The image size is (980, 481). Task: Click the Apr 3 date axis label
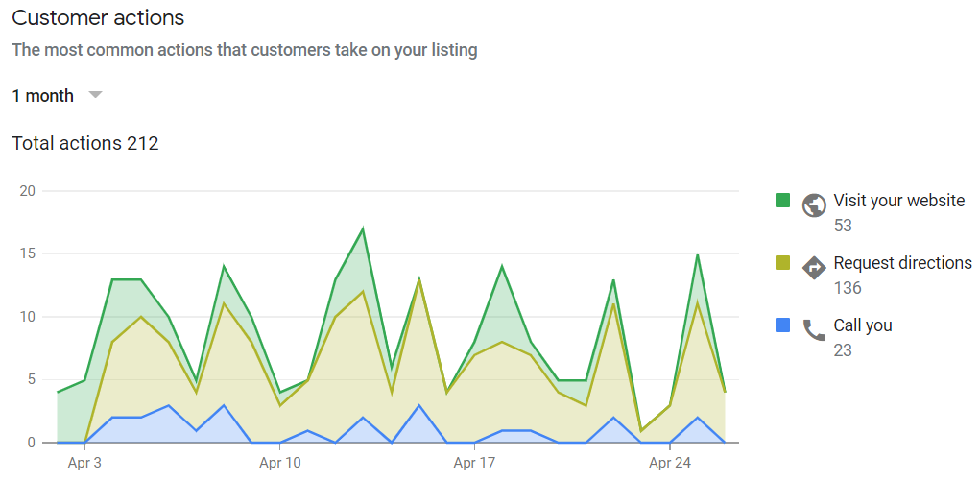click(x=84, y=463)
